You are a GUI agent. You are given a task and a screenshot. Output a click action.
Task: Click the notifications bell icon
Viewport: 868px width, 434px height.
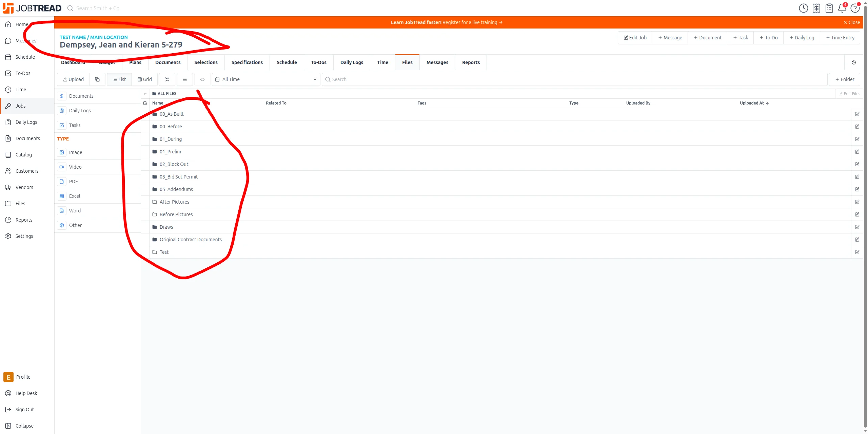pyautogui.click(x=842, y=8)
